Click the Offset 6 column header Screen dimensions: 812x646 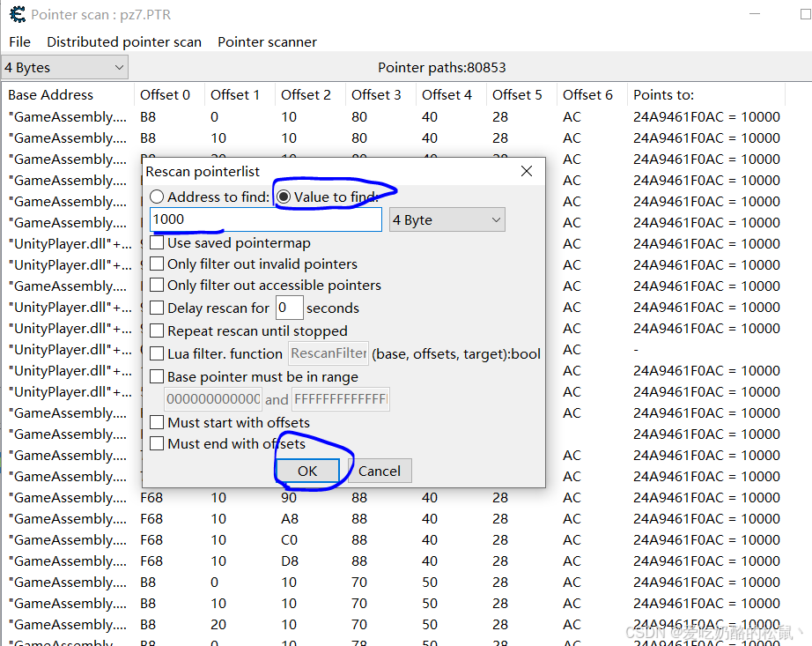pyautogui.click(x=592, y=95)
